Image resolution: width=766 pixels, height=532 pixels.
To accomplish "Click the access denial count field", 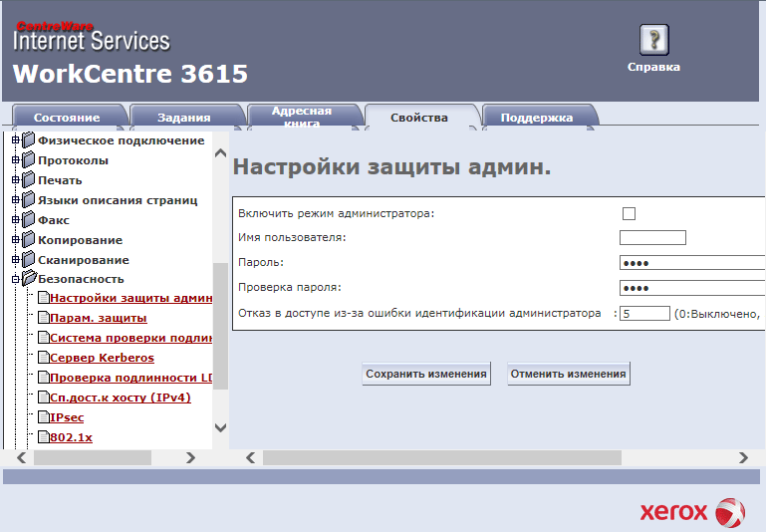I will pyautogui.click(x=644, y=313).
